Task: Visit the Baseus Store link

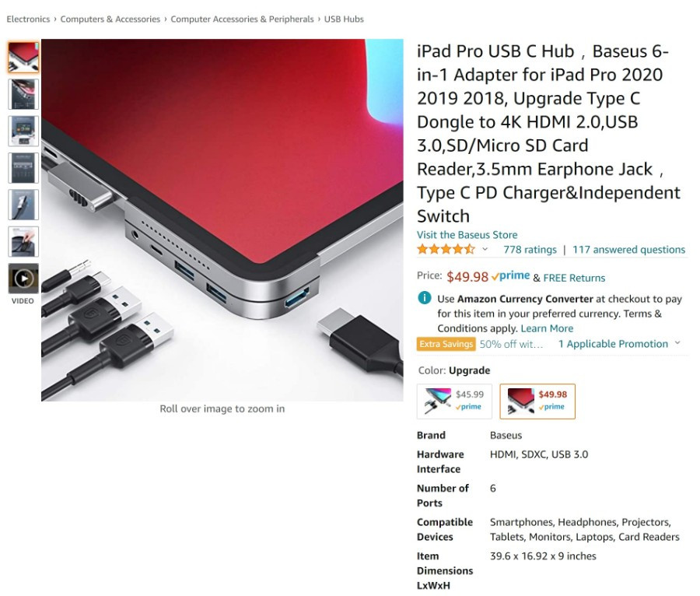Action: pyautogui.click(x=467, y=235)
